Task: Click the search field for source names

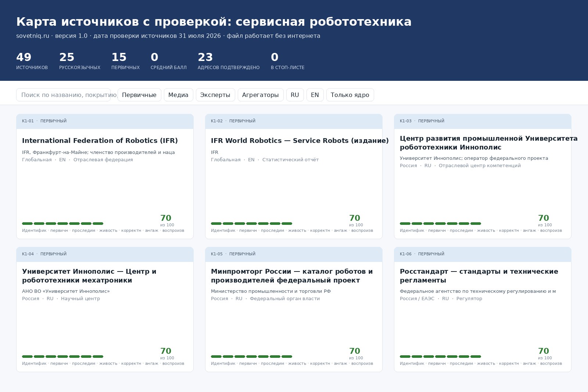Action: 63,95
